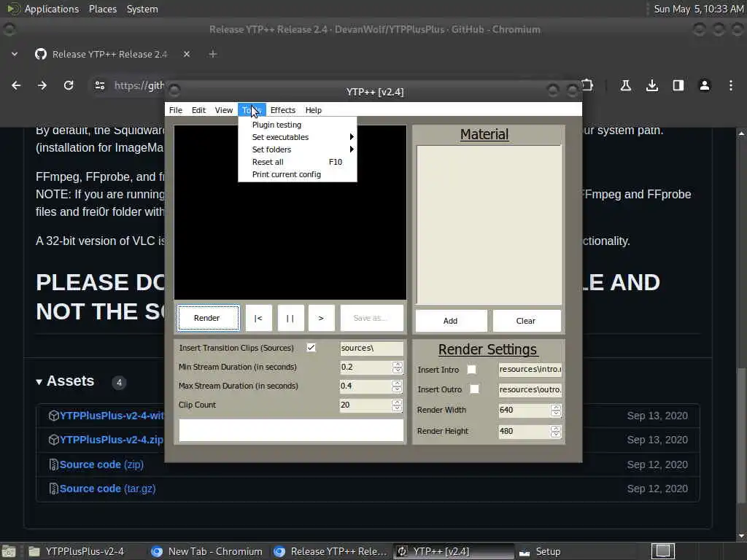Choose Reset all menu entry

[x=298, y=162]
